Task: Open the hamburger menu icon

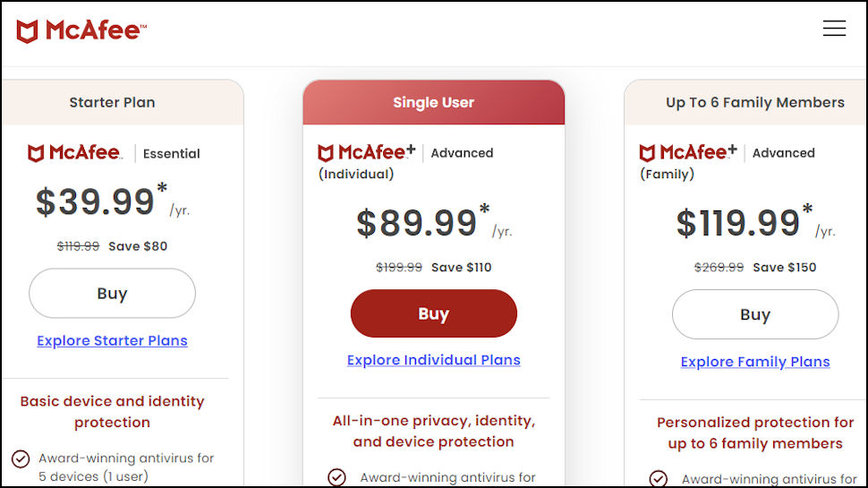Action: click(834, 29)
